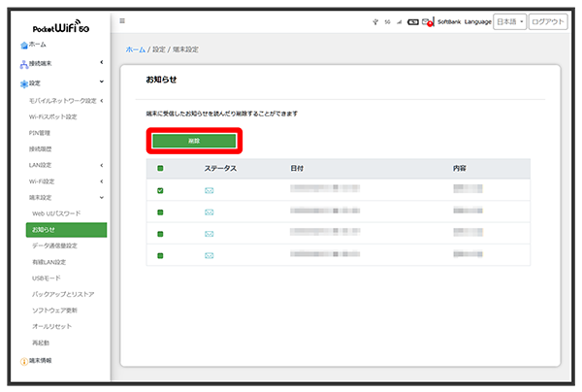Open the first notification's envelope icon
Image resolution: width=582 pixels, height=392 pixels.
pyautogui.click(x=209, y=190)
